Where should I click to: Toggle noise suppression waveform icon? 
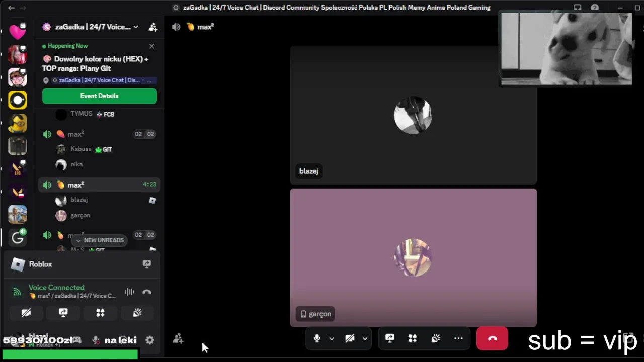click(x=129, y=292)
